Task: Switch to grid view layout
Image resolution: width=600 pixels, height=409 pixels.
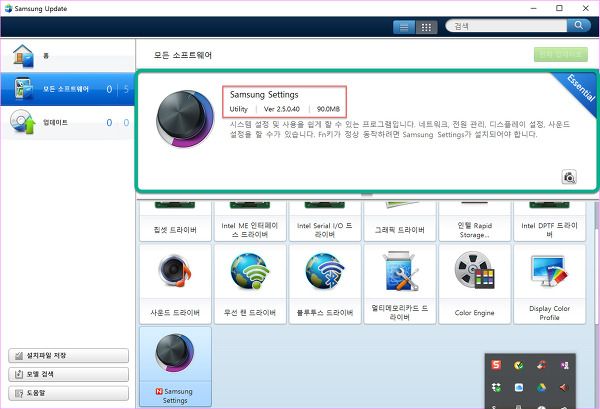Action: tap(426, 27)
